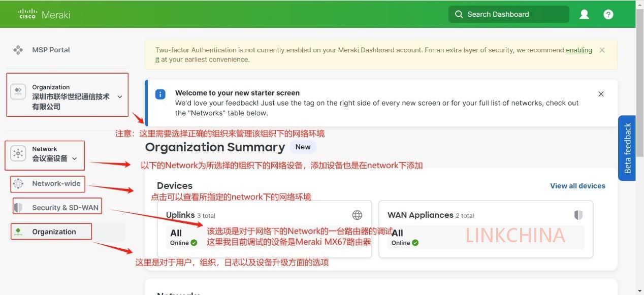The width and height of the screenshot is (644, 295).
Task: Click the Welcome to your new starter screen title
Action: point(237,93)
